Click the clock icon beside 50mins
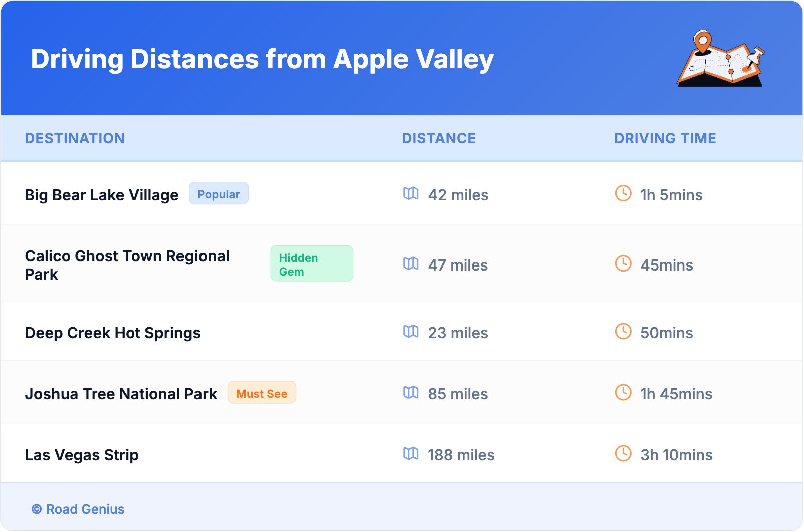Viewport: 804px width, 532px height. click(623, 331)
